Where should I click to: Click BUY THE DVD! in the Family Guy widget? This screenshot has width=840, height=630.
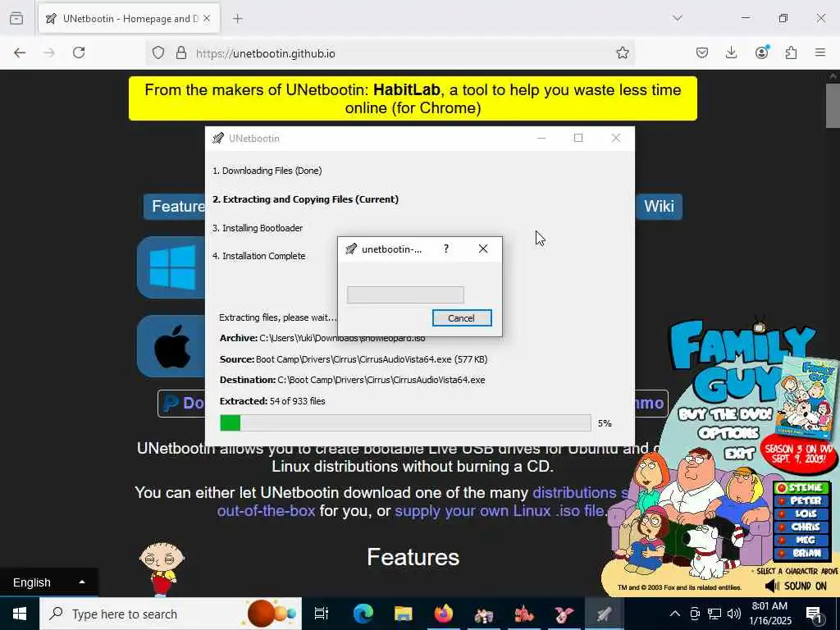coord(725,414)
